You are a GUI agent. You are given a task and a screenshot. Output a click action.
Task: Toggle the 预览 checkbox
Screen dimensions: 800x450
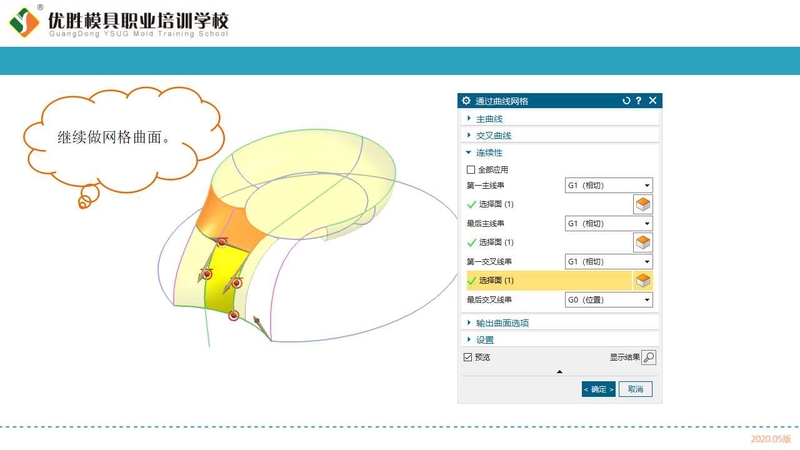tap(468, 357)
